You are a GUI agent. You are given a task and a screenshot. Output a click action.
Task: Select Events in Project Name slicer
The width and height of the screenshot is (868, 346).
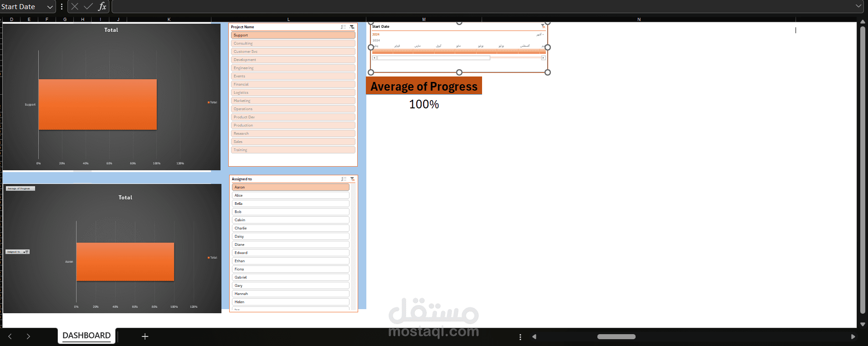coord(293,76)
